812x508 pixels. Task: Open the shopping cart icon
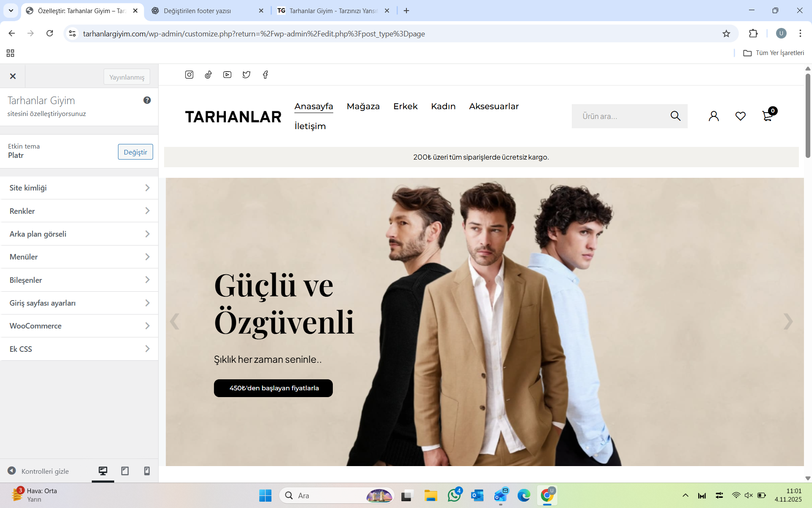(767, 116)
